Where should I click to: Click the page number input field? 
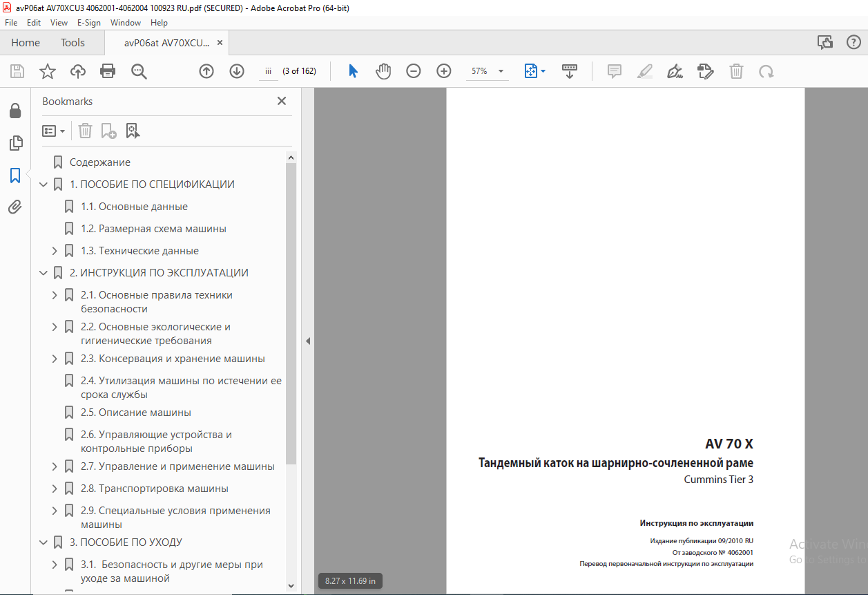(x=268, y=71)
